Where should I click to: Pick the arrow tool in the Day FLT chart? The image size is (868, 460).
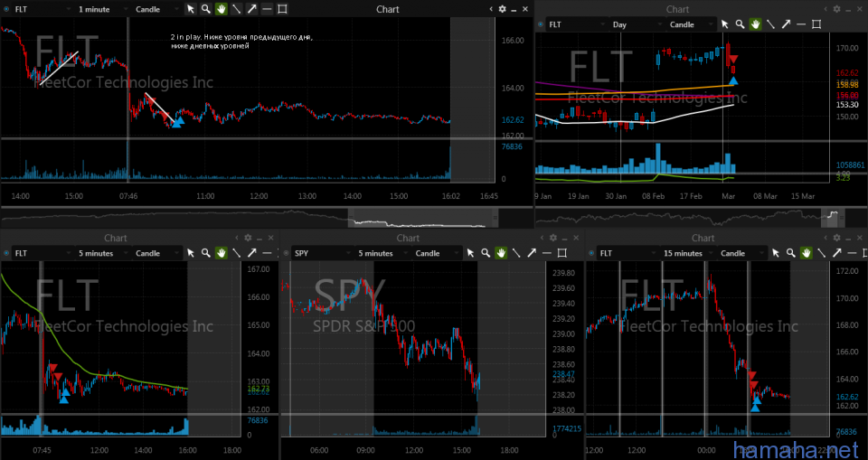pos(786,24)
